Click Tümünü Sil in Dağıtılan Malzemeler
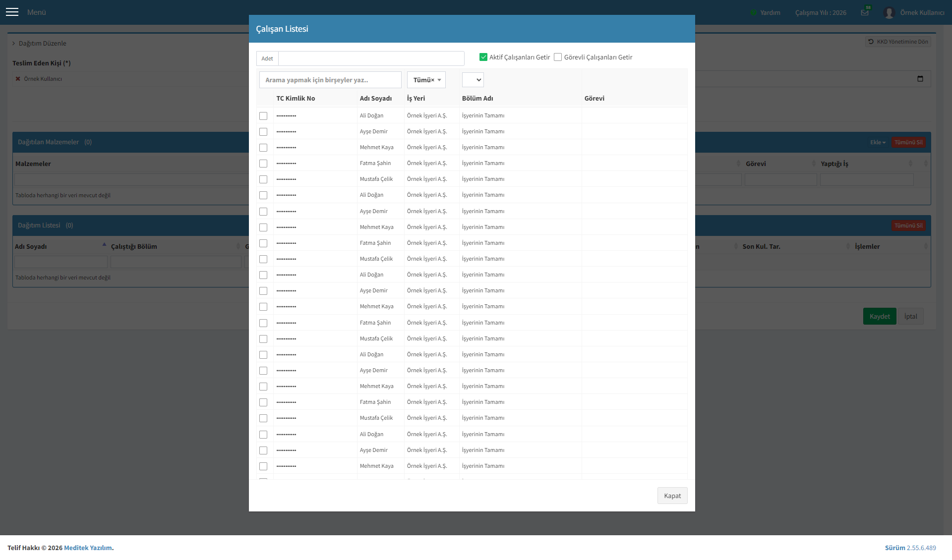Image resolution: width=952 pixels, height=560 pixels. coord(908,142)
